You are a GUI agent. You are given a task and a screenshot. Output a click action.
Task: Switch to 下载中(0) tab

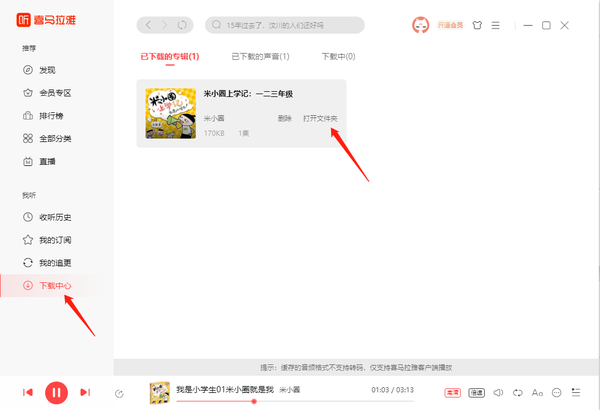[x=338, y=57]
